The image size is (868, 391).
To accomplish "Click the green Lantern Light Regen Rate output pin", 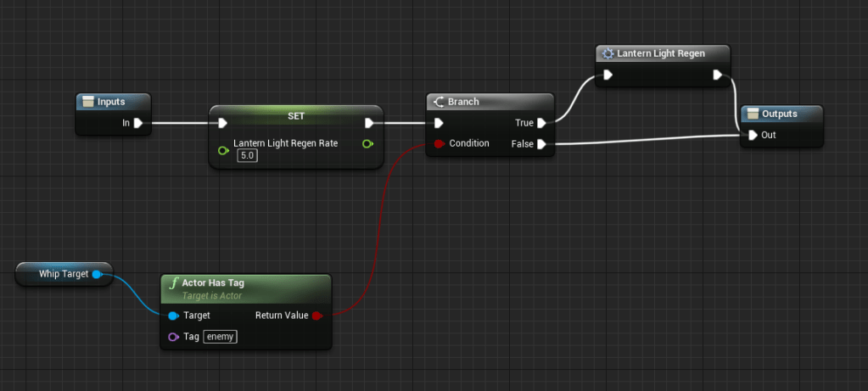I will 367,144.
